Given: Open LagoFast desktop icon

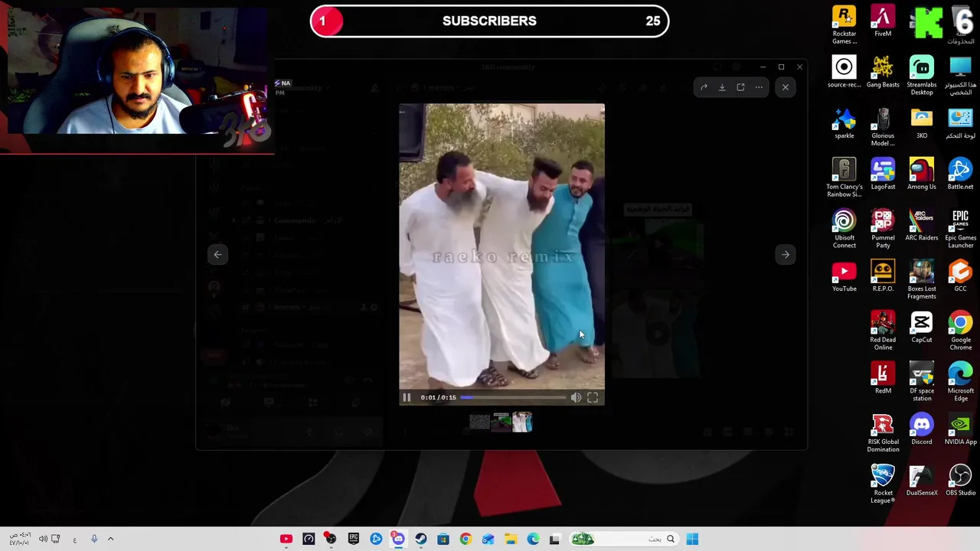Looking at the screenshot, I should (883, 174).
